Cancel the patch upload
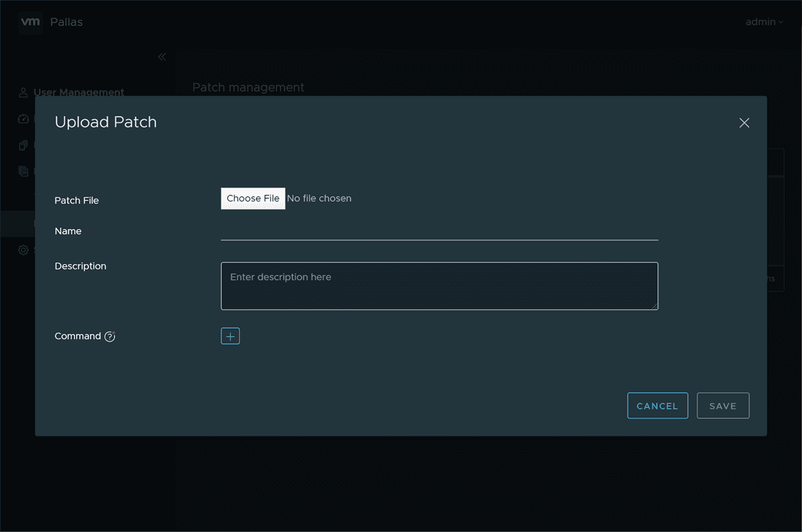802x532 pixels. (x=658, y=406)
